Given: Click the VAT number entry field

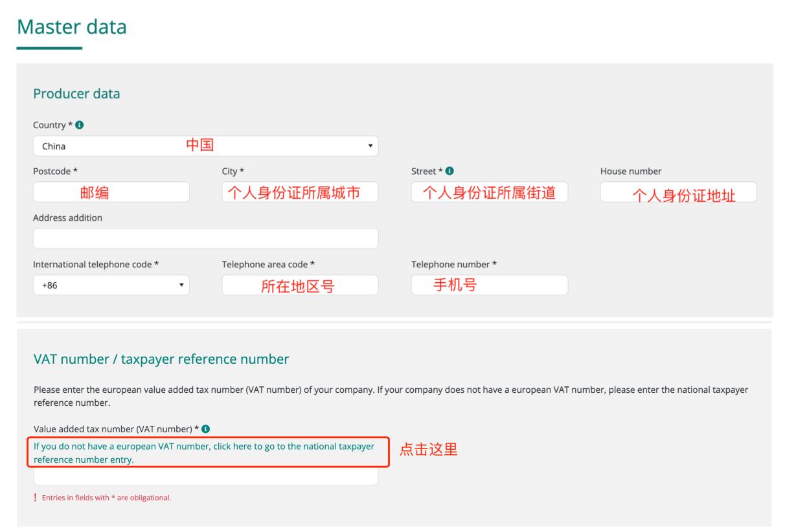Looking at the screenshot, I should [205, 477].
